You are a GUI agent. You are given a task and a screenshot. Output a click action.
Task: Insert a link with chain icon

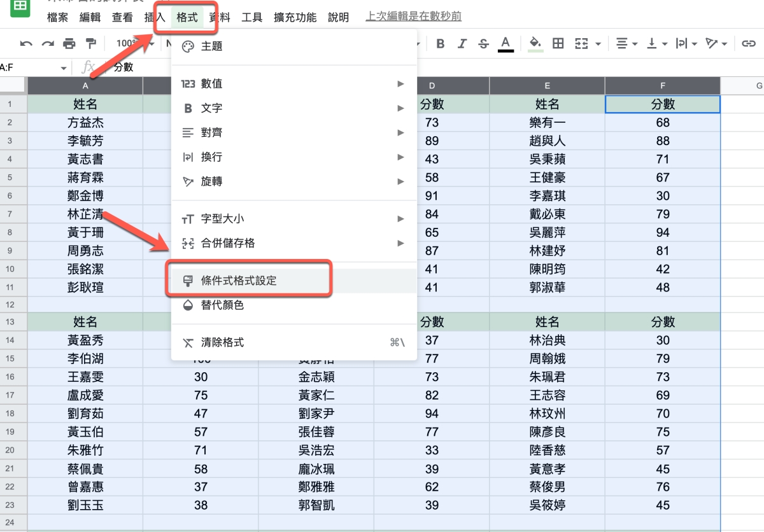point(749,44)
